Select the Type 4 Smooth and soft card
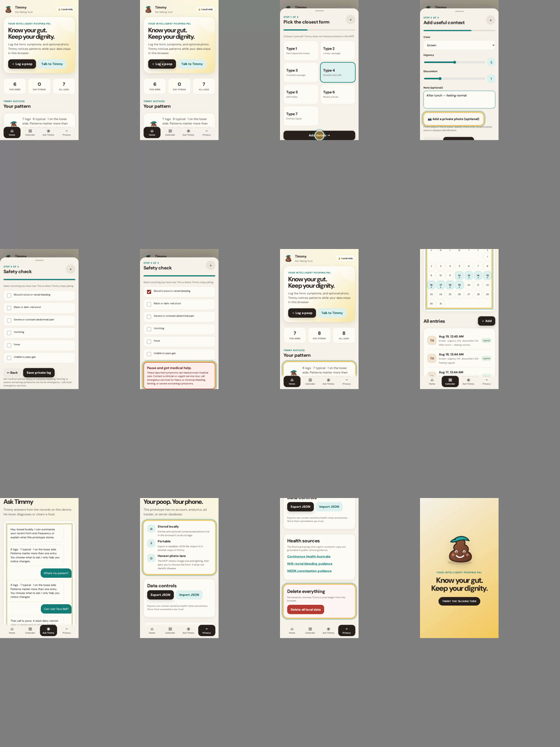This screenshot has height=747, width=560. tap(337, 72)
